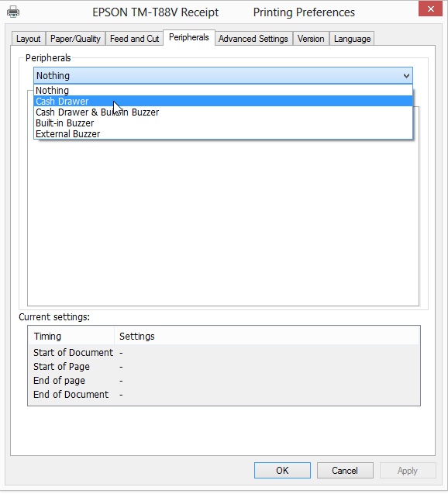Select Cash Drawer option
Image resolution: width=448 pixels, height=494 pixels.
tap(223, 101)
